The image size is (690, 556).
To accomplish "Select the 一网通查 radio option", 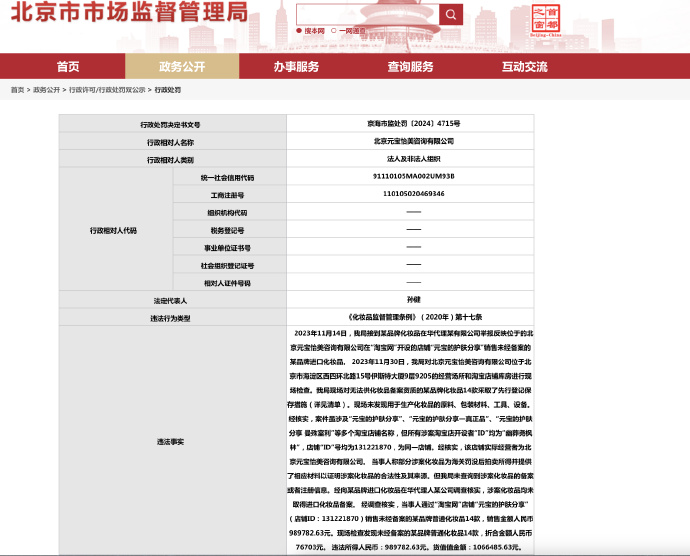I will (336, 31).
